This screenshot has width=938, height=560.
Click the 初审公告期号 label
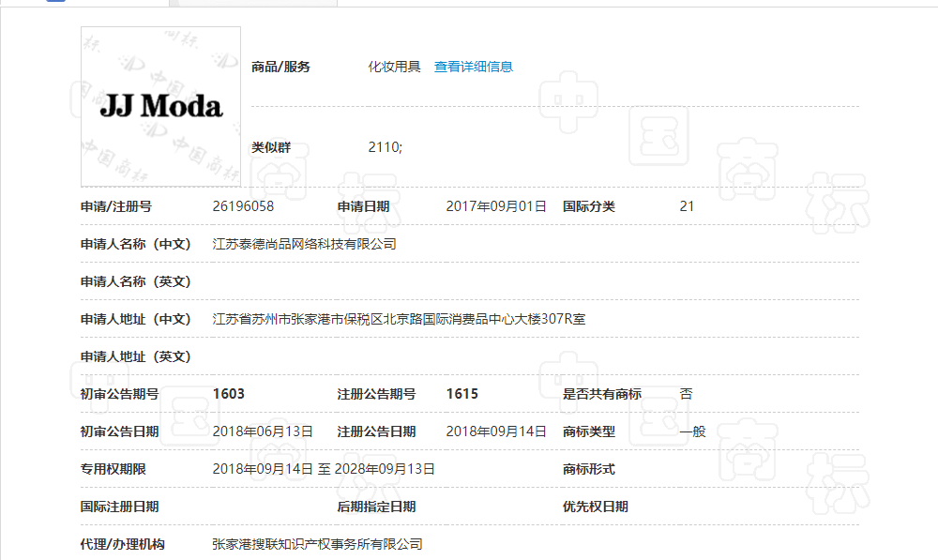click(120, 394)
